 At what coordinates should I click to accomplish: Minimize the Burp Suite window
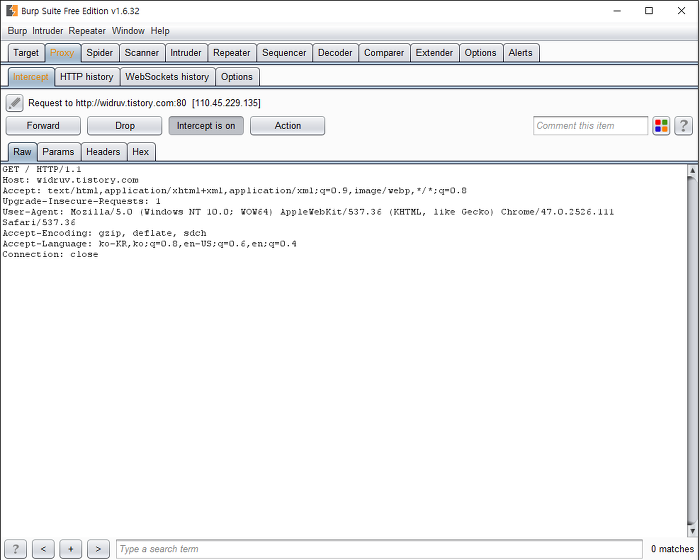click(617, 11)
